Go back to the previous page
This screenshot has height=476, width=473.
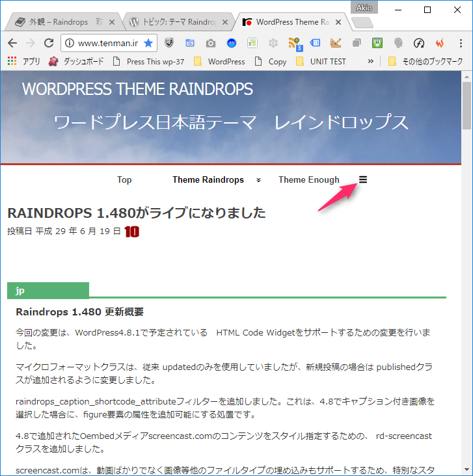(12, 43)
